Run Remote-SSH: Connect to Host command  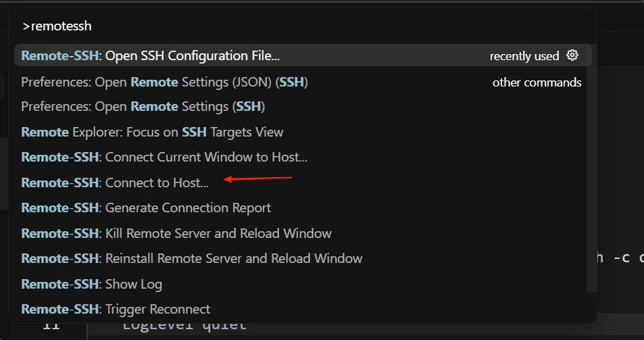point(115,183)
